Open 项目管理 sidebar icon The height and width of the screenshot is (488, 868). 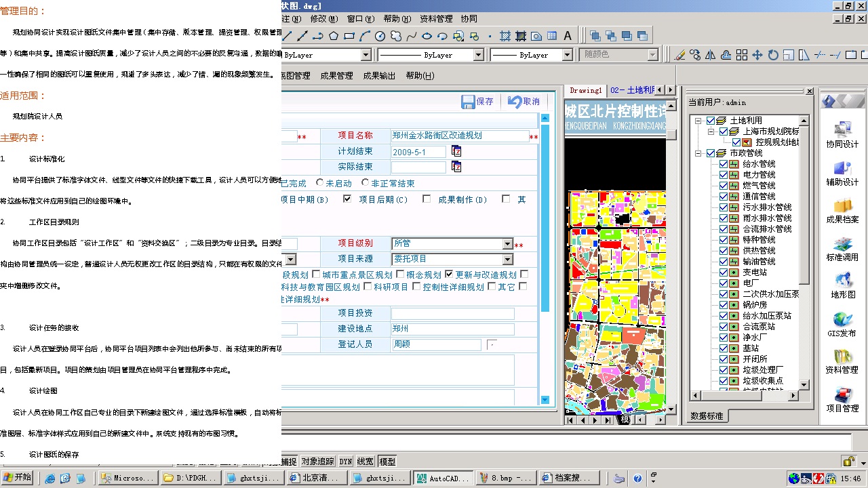(842, 400)
